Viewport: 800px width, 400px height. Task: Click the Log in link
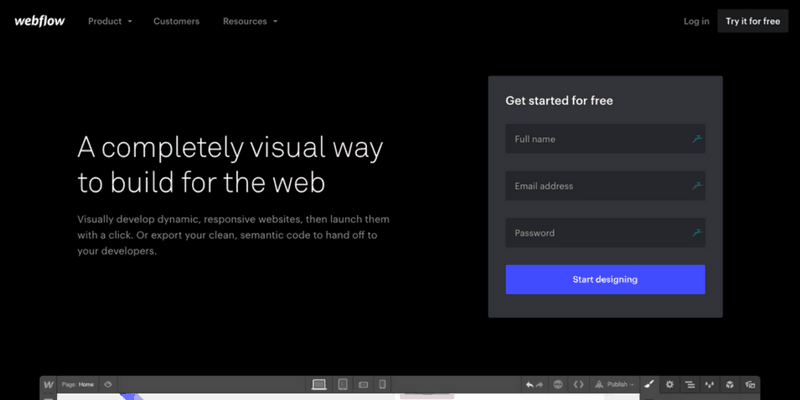(x=696, y=21)
